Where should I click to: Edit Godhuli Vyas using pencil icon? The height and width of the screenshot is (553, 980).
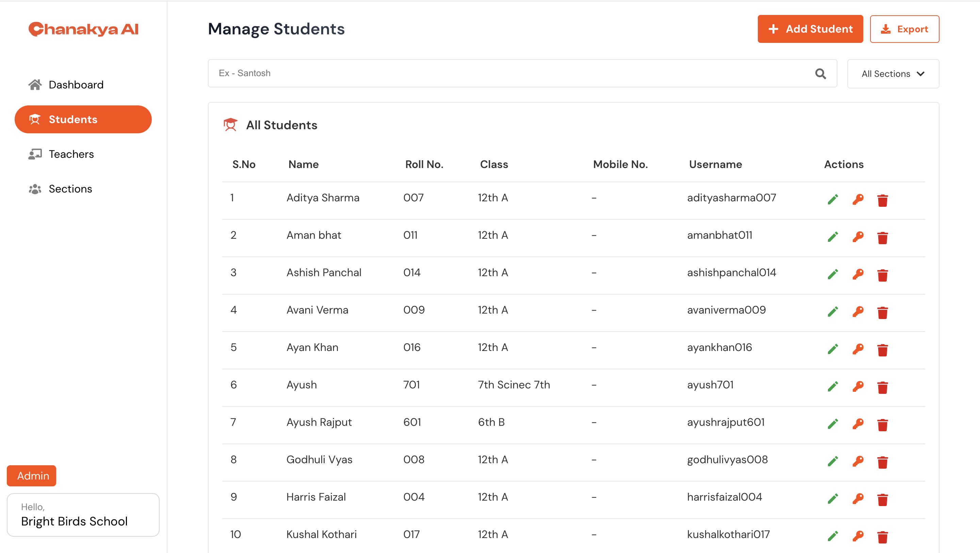[833, 461]
